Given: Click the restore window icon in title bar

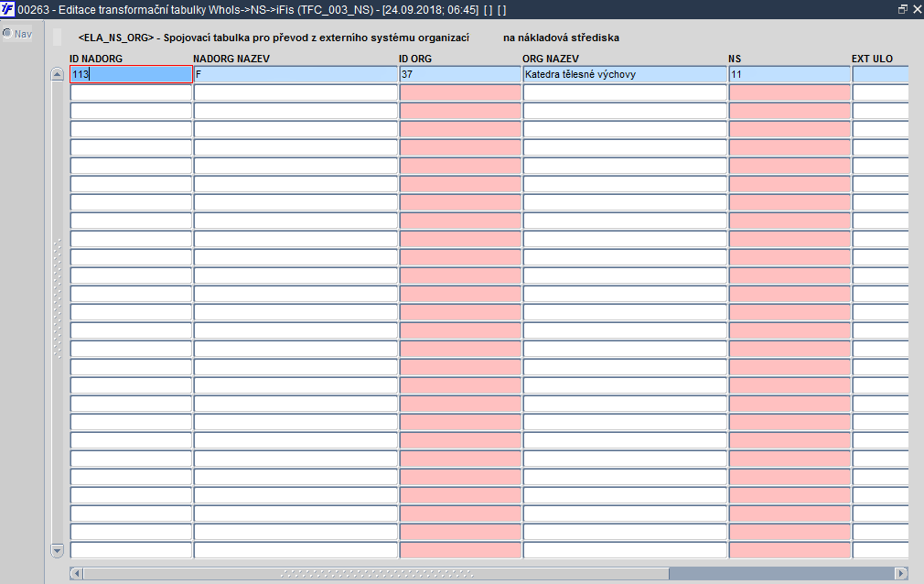Looking at the screenshot, I should [902, 9].
